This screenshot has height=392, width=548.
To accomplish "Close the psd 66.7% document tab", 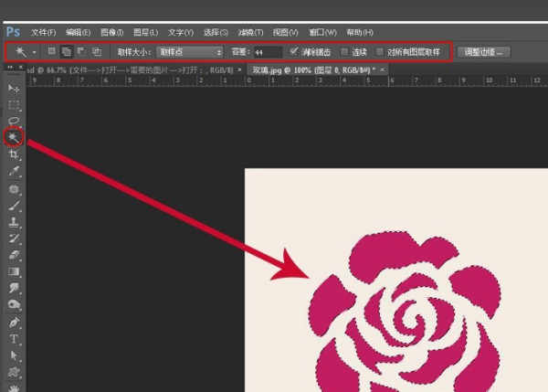I will pyautogui.click(x=239, y=69).
